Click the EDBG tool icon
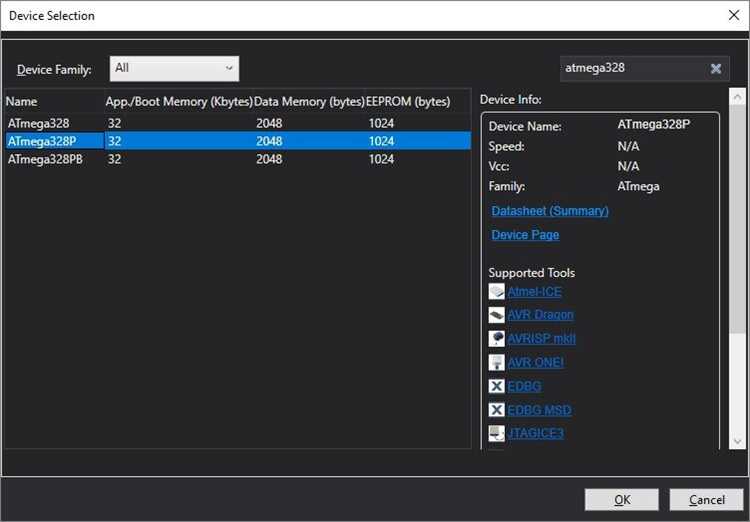750x522 pixels. (x=496, y=386)
